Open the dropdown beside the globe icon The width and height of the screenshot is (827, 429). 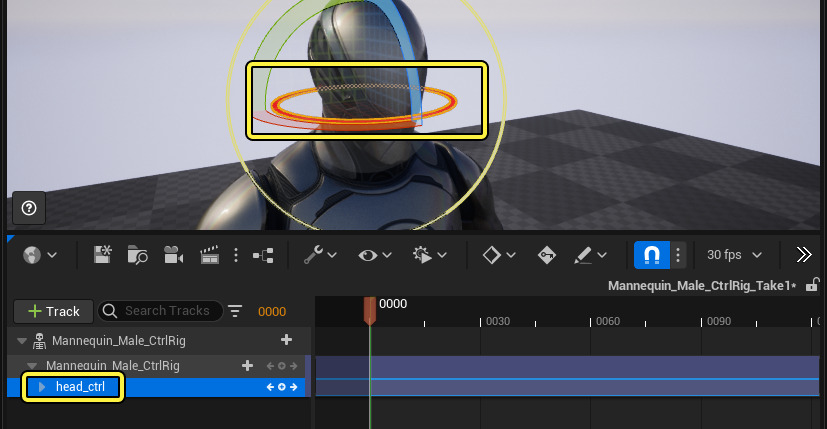pyautogui.click(x=52, y=255)
